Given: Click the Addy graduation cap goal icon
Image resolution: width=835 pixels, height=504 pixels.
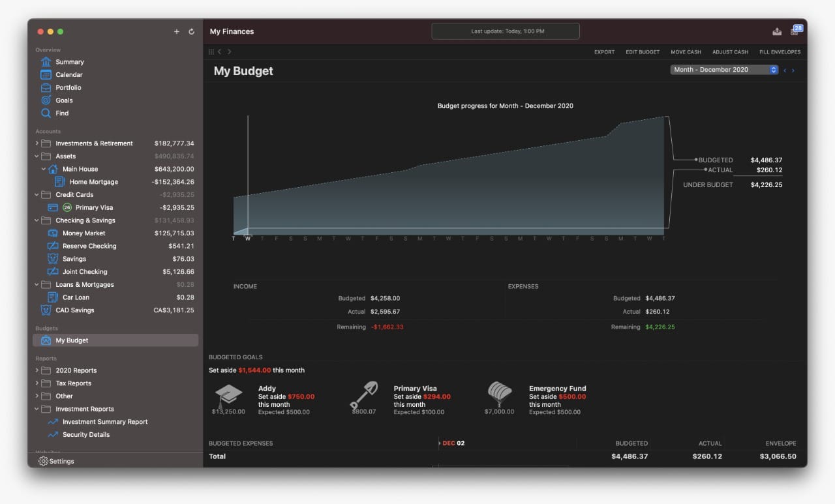Looking at the screenshot, I should coord(229,396).
